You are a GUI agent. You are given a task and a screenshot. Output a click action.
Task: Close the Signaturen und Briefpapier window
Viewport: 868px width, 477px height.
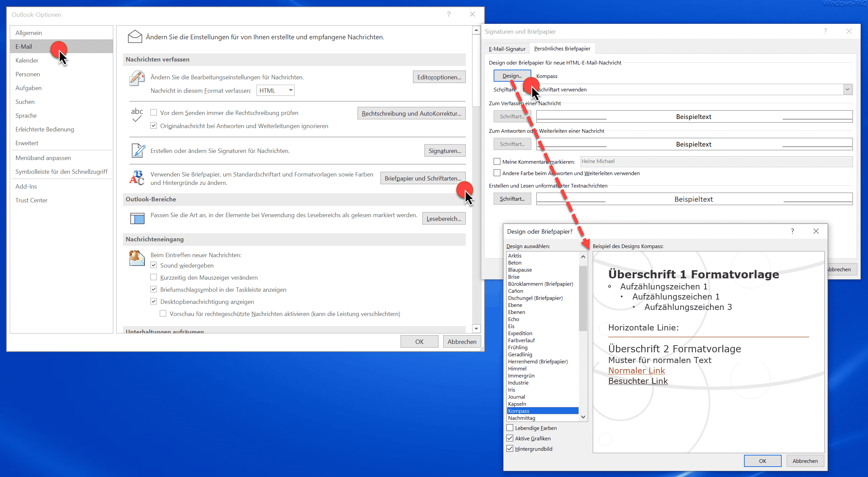tap(849, 31)
